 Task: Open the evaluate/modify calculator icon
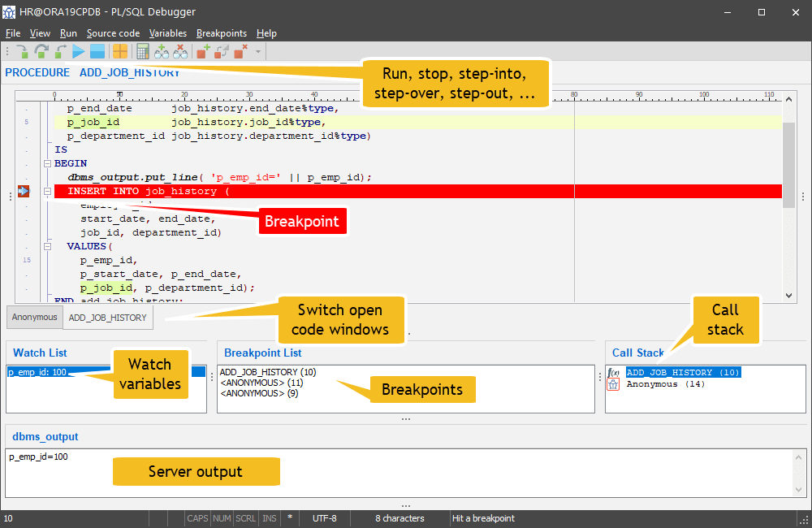pyautogui.click(x=142, y=50)
